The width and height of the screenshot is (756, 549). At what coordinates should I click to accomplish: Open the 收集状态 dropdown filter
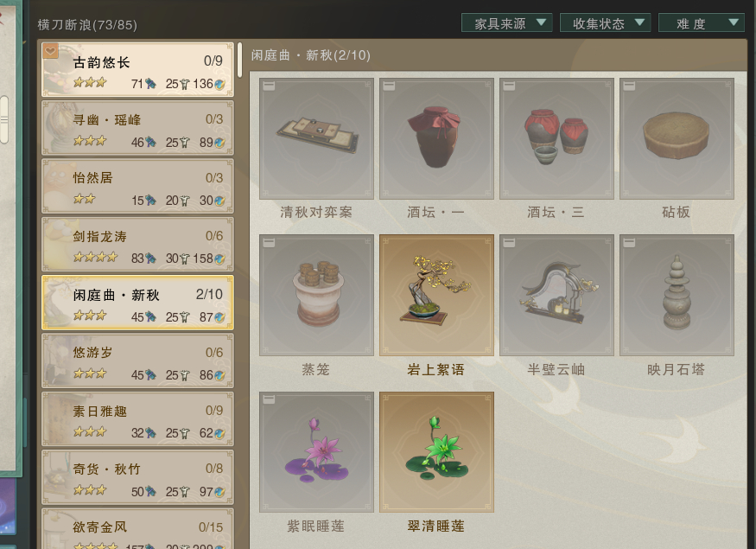605,23
